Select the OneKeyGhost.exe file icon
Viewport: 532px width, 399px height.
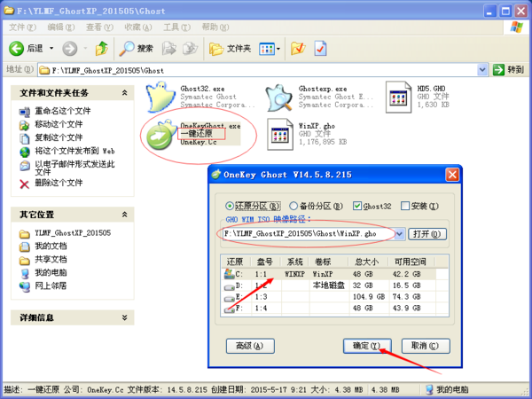(160, 135)
